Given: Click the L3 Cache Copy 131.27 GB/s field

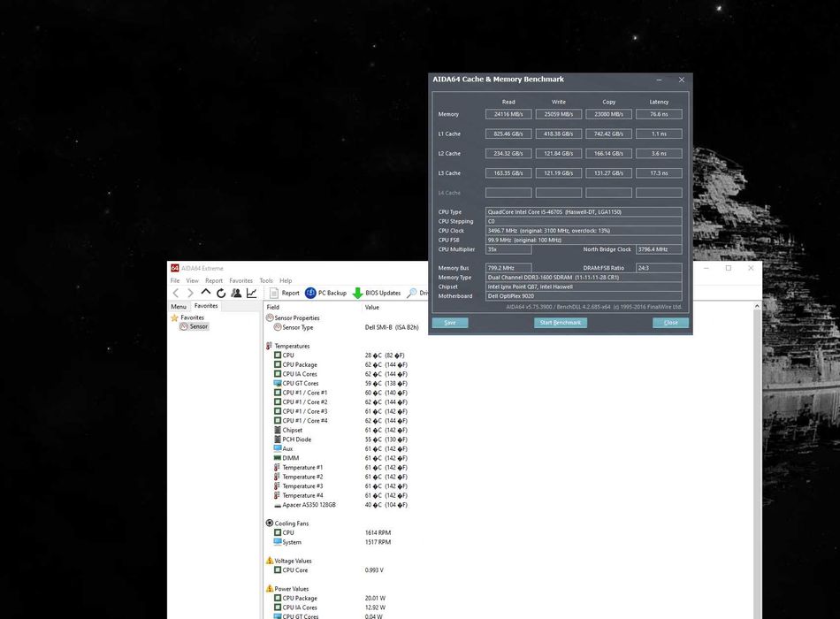Looking at the screenshot, I should [x=608, y=173].
